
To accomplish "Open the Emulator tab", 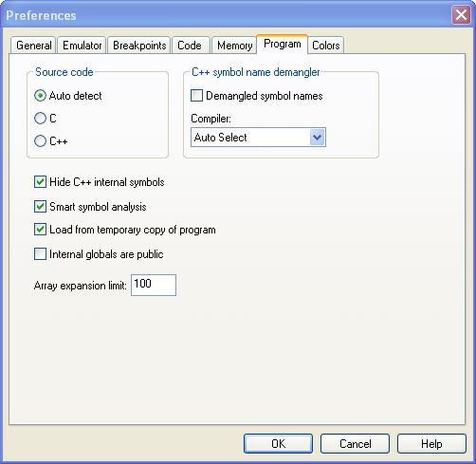I will (x=82, y=46).
